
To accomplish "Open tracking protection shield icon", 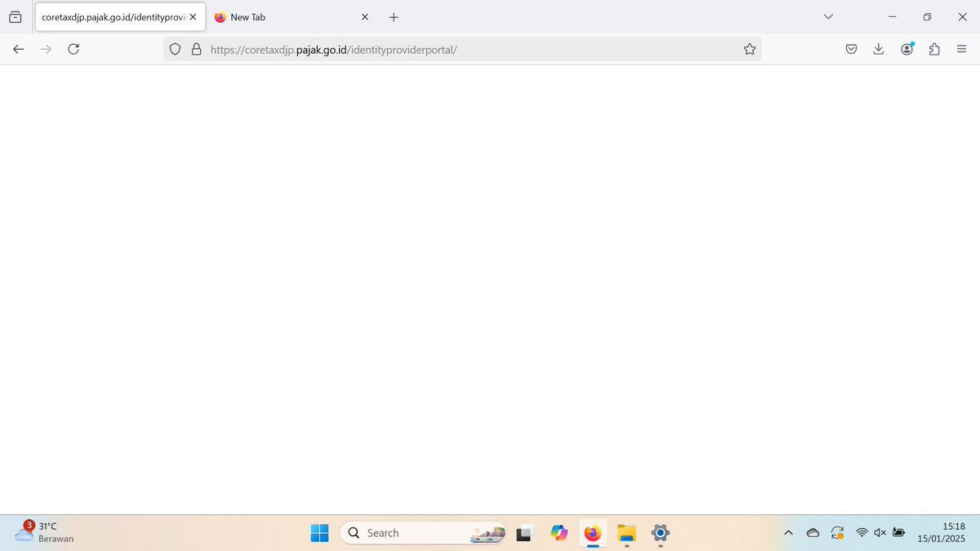I will click(x=175, y=49).
